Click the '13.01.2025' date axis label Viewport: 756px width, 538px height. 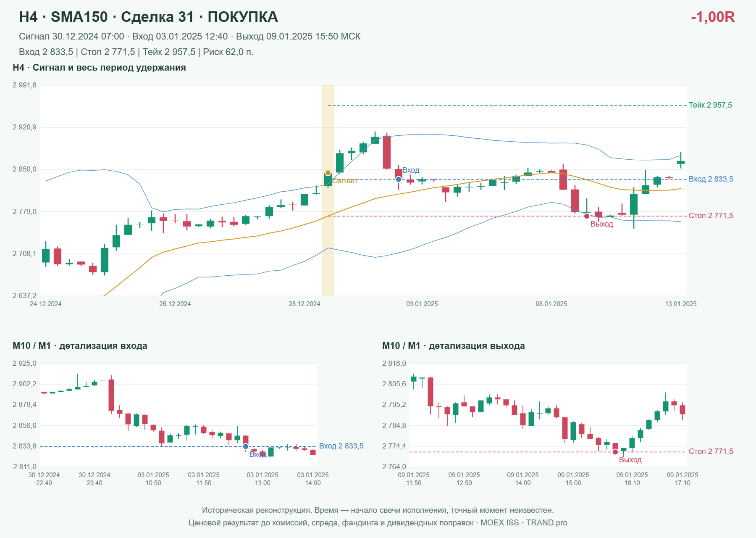point(681,304)
